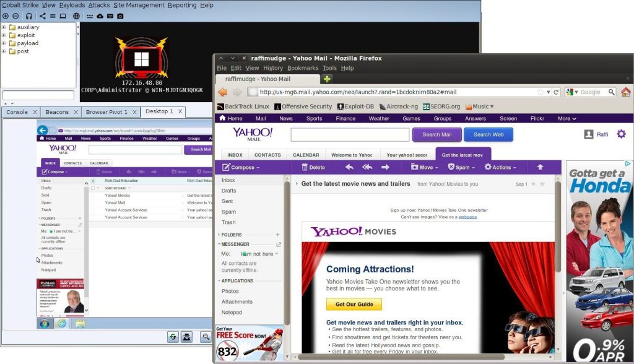Refresh the Desktop 1 remote view
Viewport: 634px width, 364px height.
point(173,337)
